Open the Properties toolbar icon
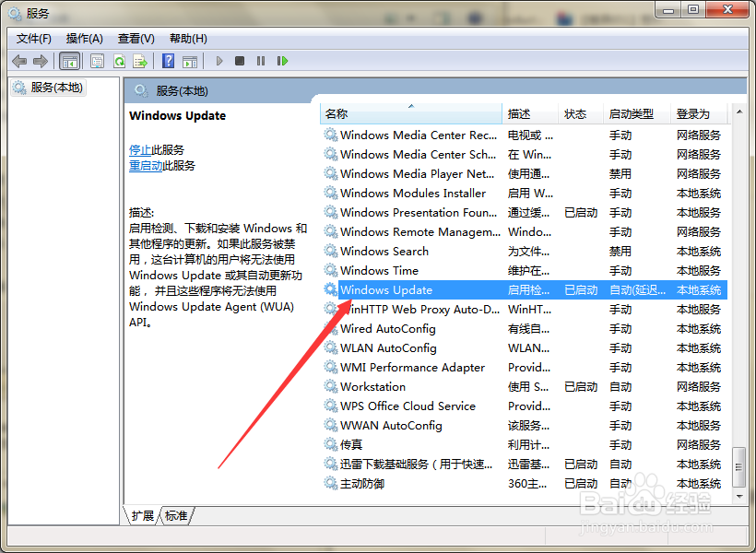756x553 pixels. click(x=98, y=61)
